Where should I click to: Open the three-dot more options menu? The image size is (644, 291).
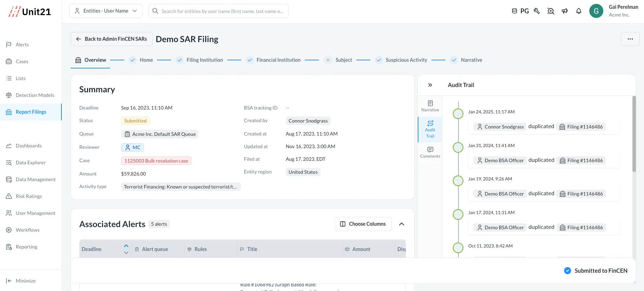click(x=630, y=39)
